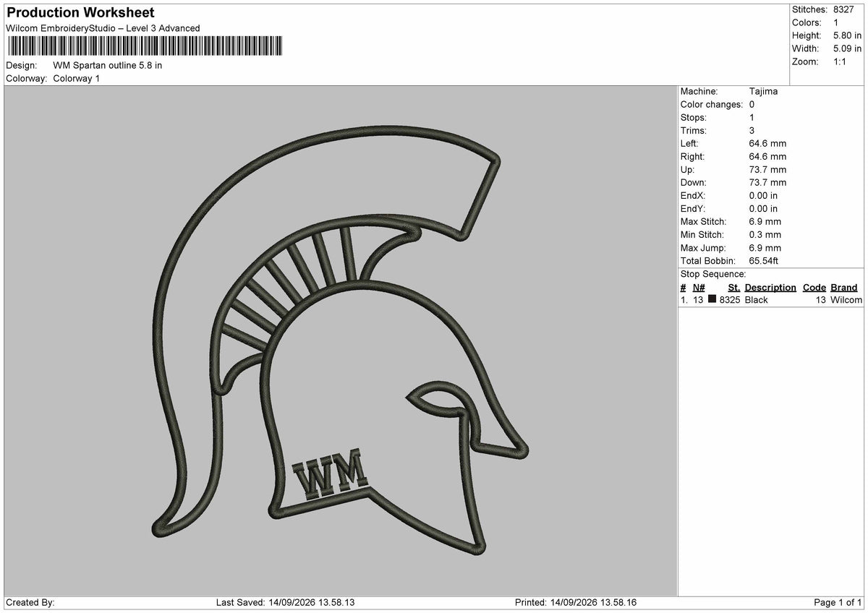Select the thread stitch count 8325
This screenshot has height=613, width=868.
pyautogui.click(x=730, y=300)
